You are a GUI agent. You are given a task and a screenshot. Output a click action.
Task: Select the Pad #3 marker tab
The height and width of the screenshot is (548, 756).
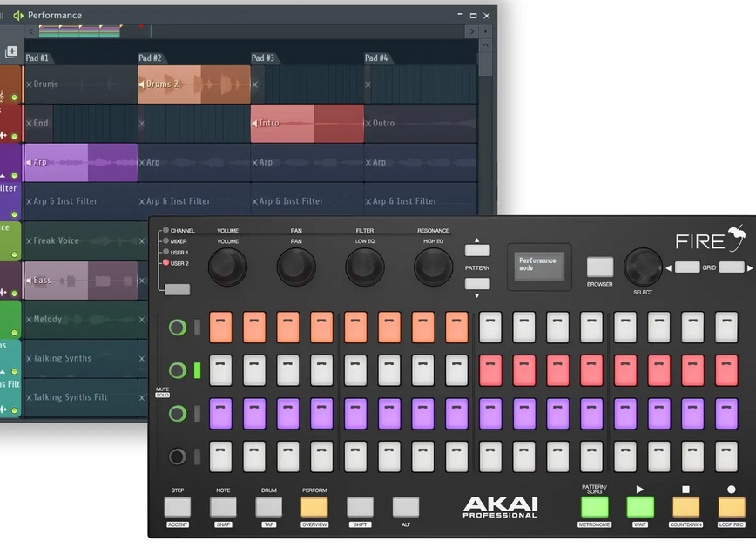[265, 58]
